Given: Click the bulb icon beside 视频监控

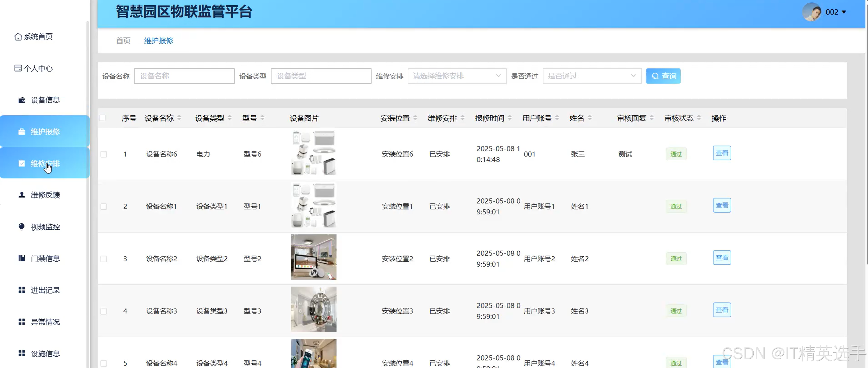Looking at the screenshot, I should pos(22,227).
